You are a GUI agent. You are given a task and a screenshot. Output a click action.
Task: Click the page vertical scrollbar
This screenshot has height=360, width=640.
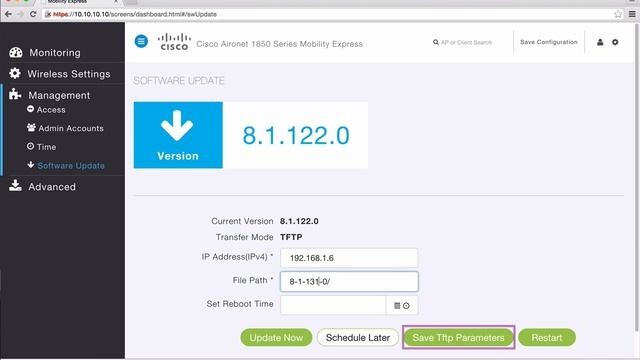637,176
